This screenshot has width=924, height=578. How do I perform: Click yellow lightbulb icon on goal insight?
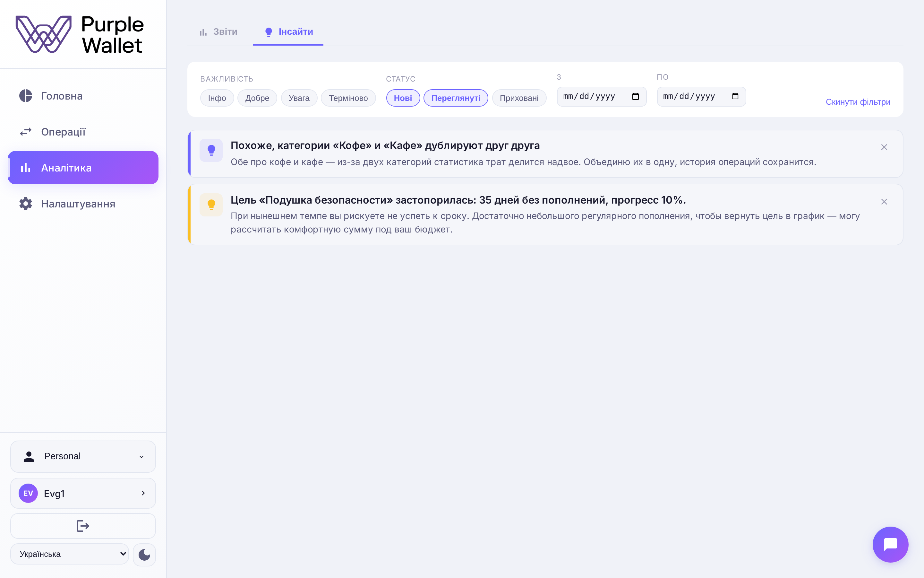[x=211, y=205]
